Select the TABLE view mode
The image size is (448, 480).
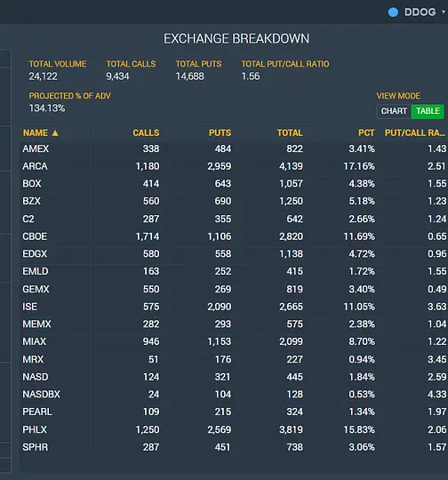point(428,111)
